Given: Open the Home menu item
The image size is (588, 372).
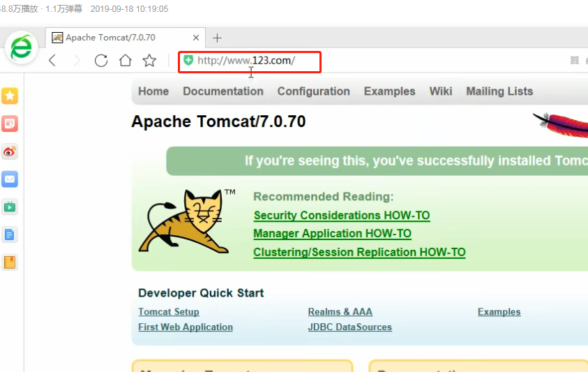Looking at the screenshot, I should point(153,91).
